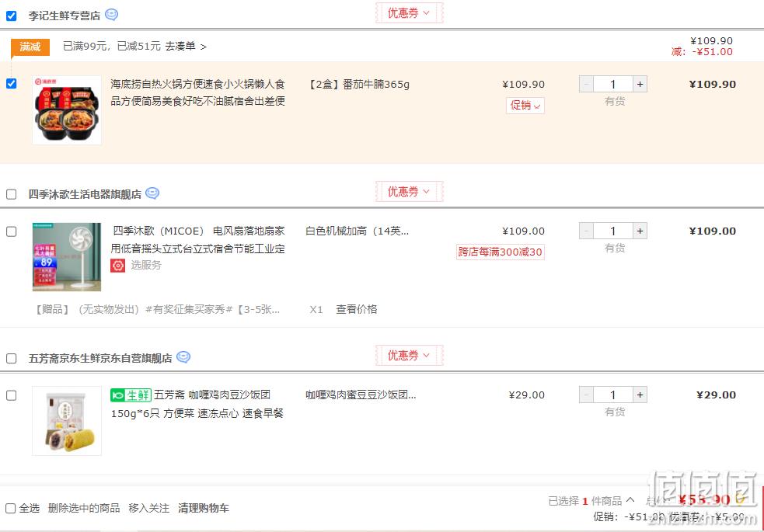Image resolution: width=764 pixels, height=532 pixels.
Task: Click spec text 咖喱鸡肉蜜豆豆沙饭团...
Action: (361, 395)
